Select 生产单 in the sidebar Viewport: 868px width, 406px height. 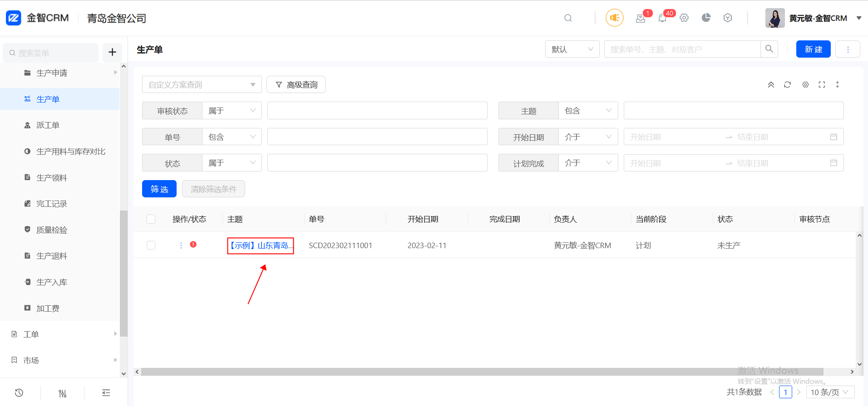point(60,99)
